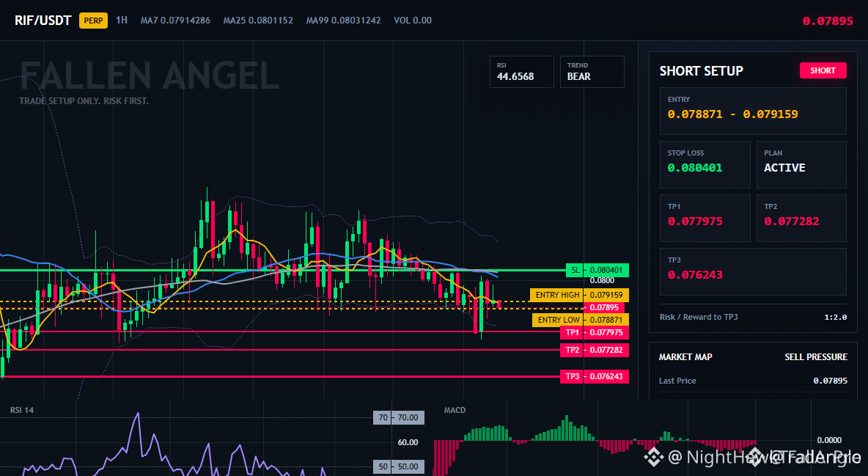Click the TP1 0.077975 tag on chart
This screenshot has width=868, height=476.
[594, 332]
